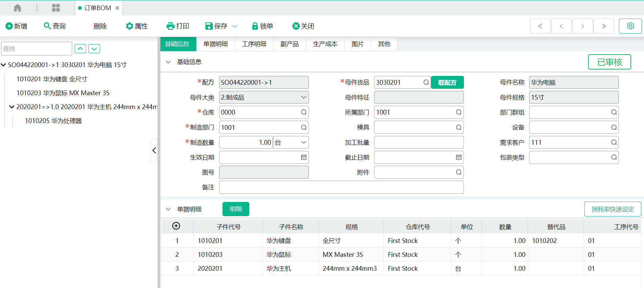This screenshot has width=644, height=288.
Task: Select tree item 1010205 华为处理器
Action: coord(53,121)
